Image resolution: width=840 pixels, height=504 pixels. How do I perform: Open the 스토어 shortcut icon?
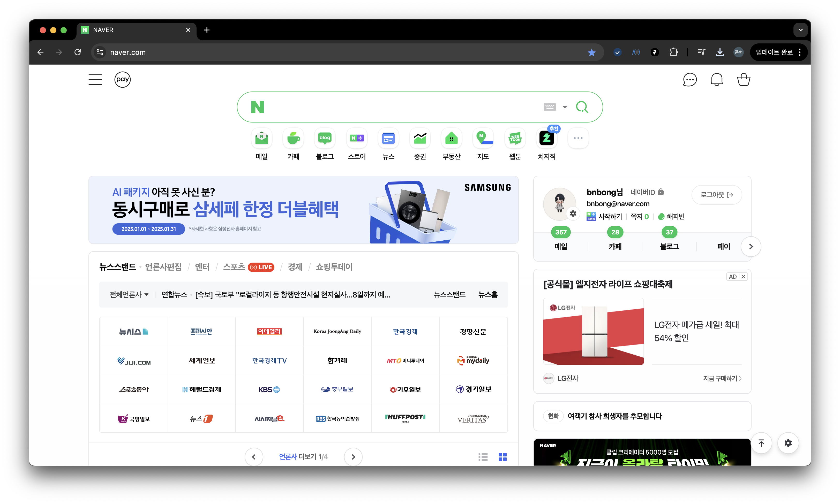point(357,138)
